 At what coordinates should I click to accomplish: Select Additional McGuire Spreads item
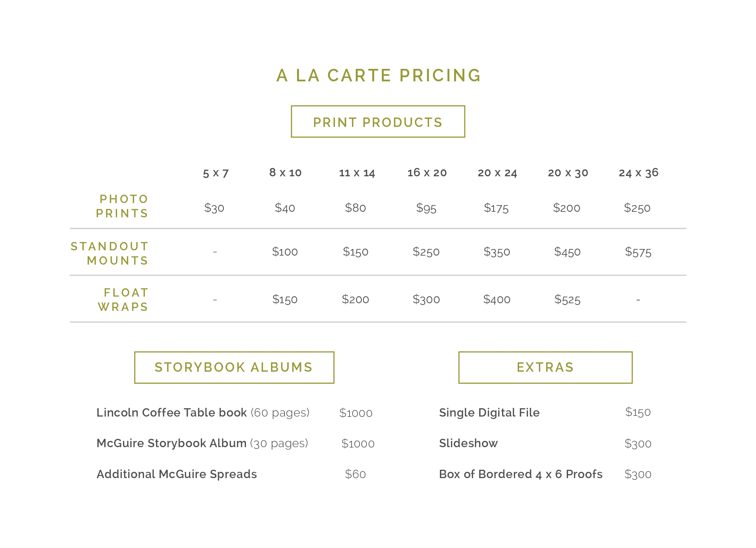click(177, 474)
